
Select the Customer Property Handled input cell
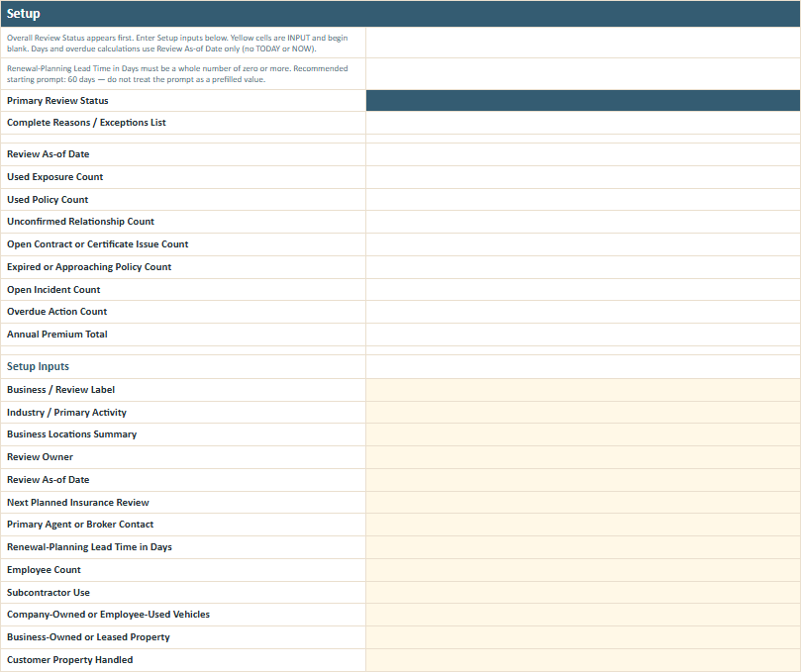tap(583, 660)
